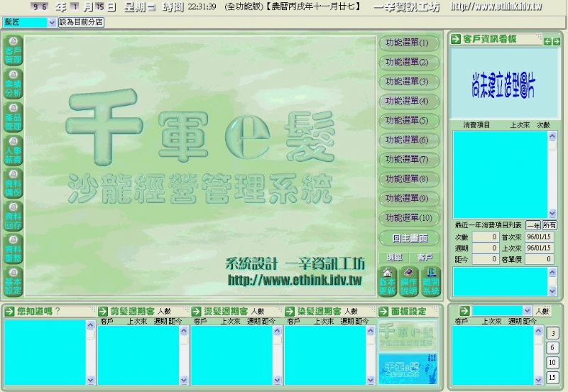Open 業績分析 in the left sidebar
This screenshot has height=392, width=568.
[13, 84]
